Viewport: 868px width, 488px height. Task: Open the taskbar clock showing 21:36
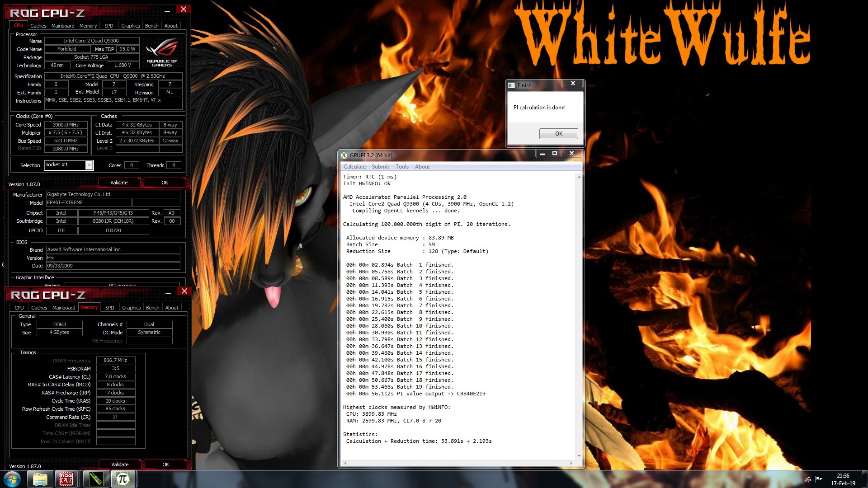click(x=843, y=479)
